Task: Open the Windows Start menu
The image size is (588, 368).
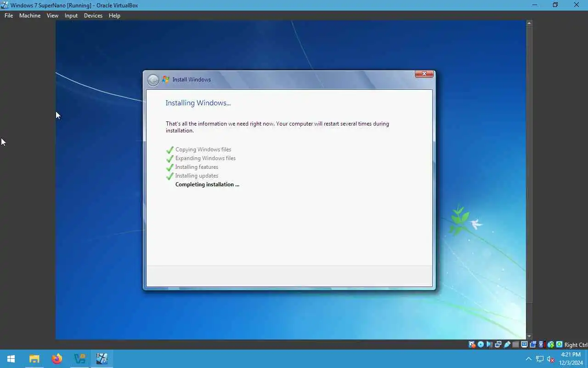Action: click(11, 359)
